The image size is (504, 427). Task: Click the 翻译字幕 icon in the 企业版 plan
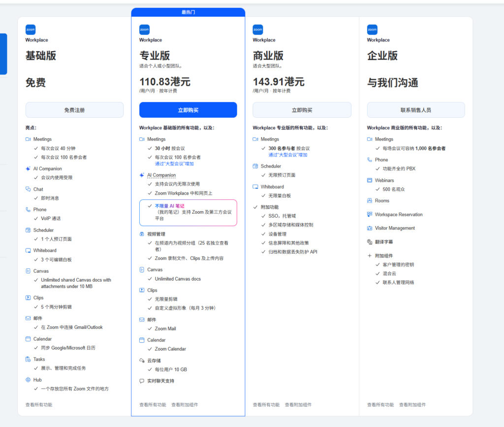click(370, 242)
